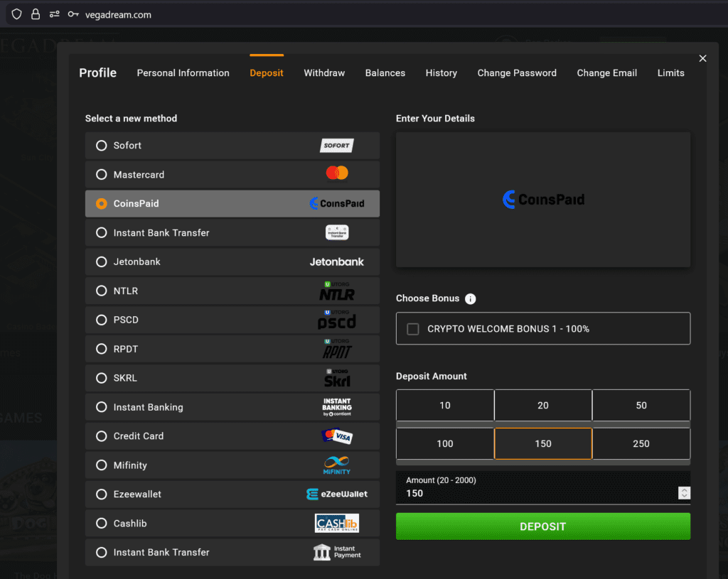The width and height of the screenshot is (728, 579).
Task: Click the Mastercard logo icon
Action: pyautogui.click(x=336, y=173)
